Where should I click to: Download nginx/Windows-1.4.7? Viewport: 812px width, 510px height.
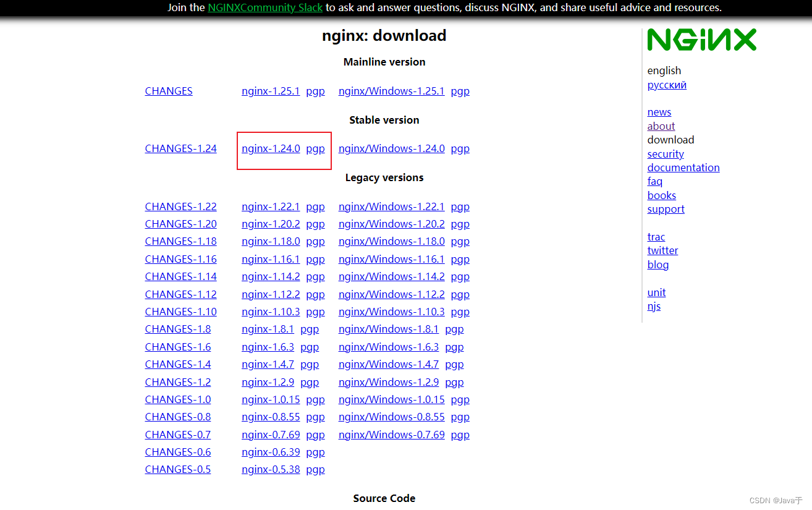coord(389,364)
